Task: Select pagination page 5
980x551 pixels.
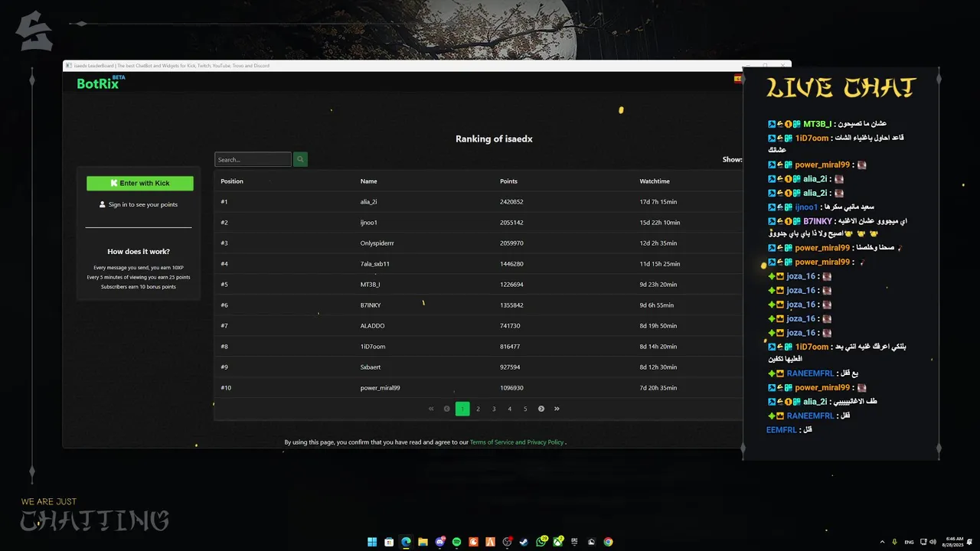Action: [525, 409]
